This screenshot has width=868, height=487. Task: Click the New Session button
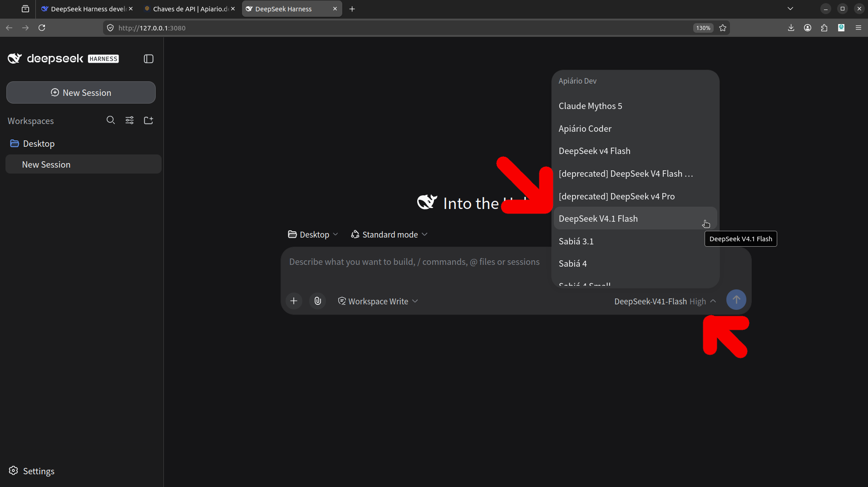(x=81, y=92)
